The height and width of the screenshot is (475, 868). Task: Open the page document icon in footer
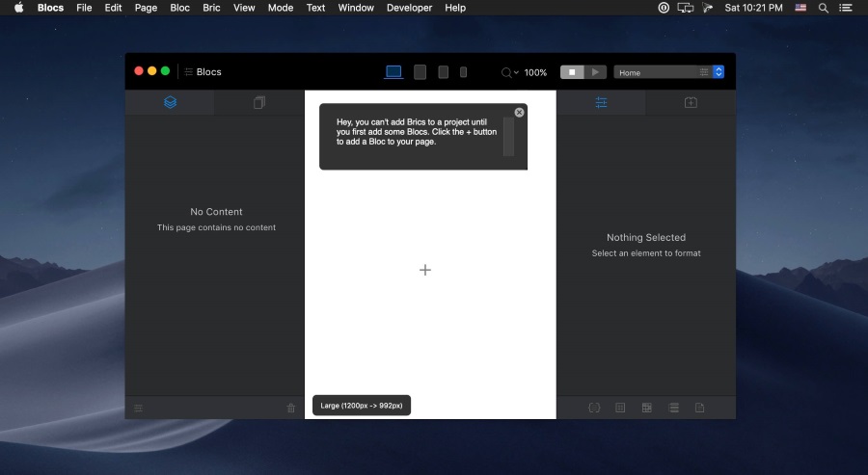[700, 408]
